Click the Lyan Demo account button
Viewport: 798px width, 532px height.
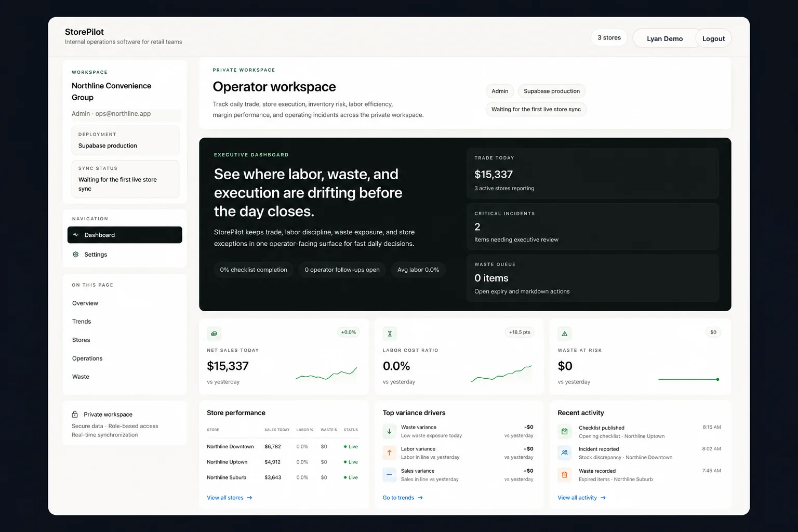[665, 38]
